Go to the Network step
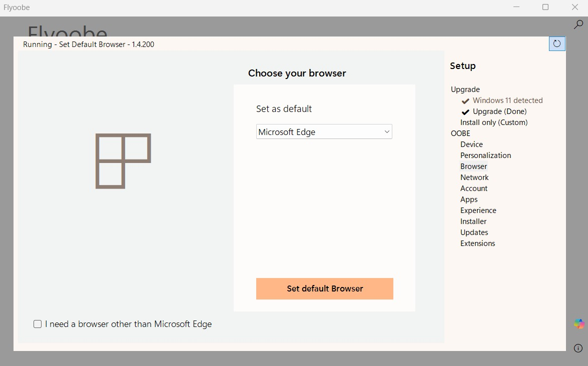588x366 pixels. (474, 177)
